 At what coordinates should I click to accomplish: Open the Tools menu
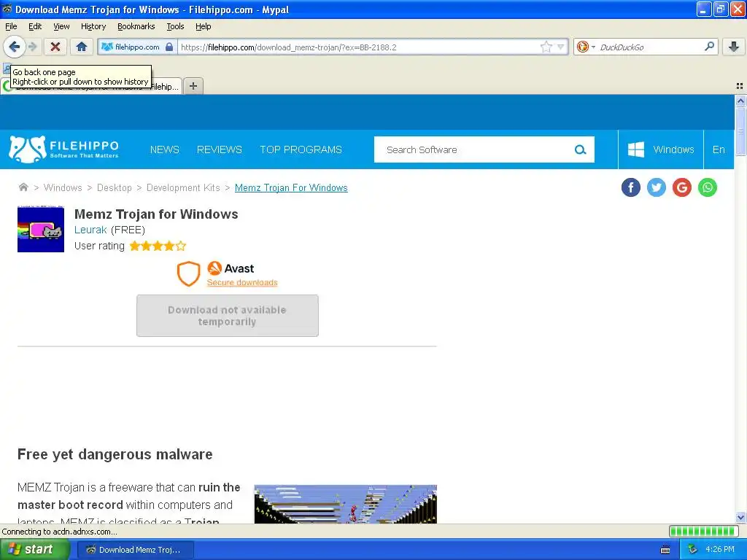tap(175, 26)
